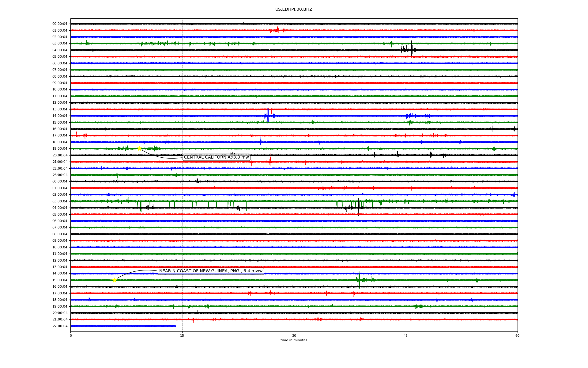This screenshot has width=588, height=368.
Task: Click the red burst near 27 minutes on the upper 01:00:04 trace
Action: click(x=277, y=30)
